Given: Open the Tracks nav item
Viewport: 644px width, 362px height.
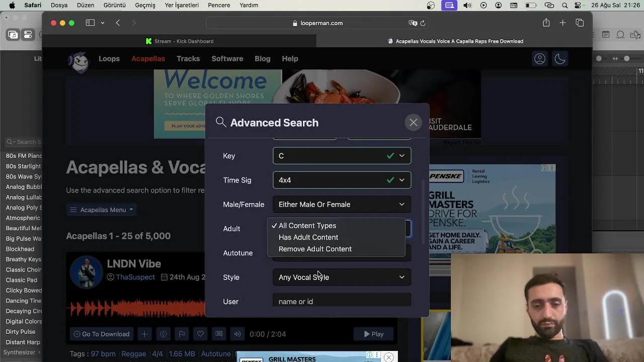Looking at the screenshot, I should pos(188,59).
